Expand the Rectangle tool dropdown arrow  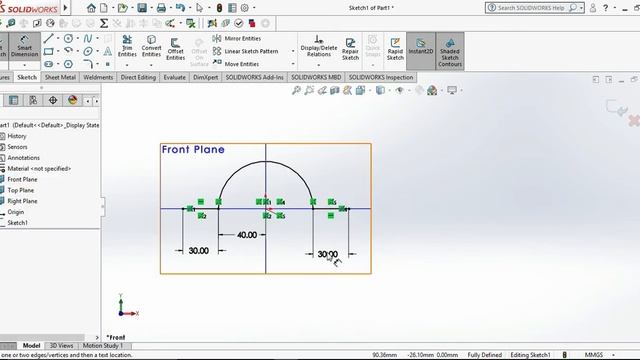[58, 51]
